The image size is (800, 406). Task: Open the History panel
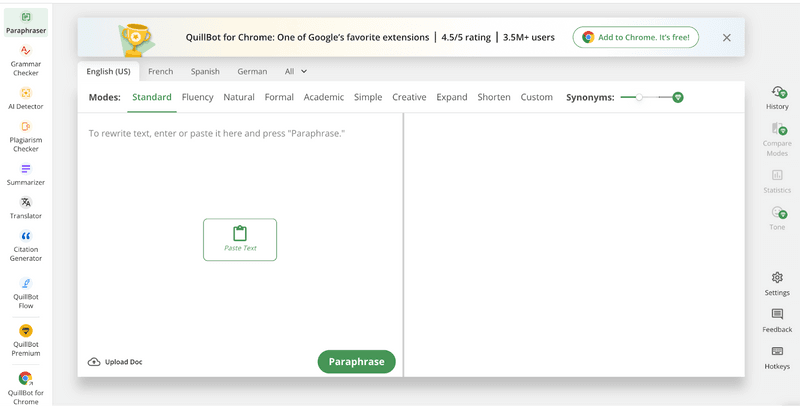click(777, 97)
